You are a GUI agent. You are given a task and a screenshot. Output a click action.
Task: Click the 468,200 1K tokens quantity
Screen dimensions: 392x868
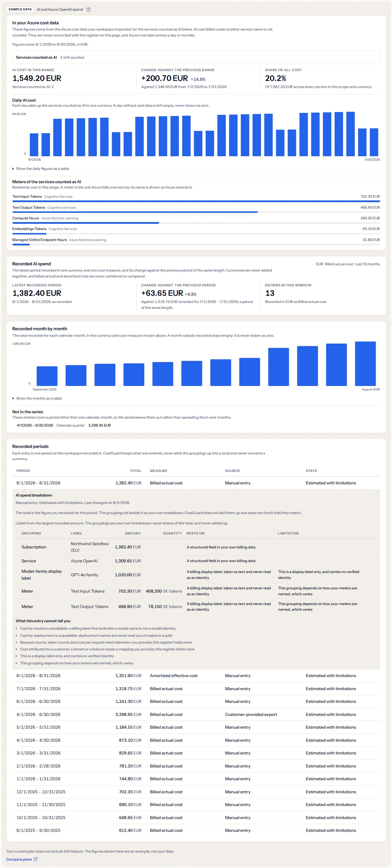pos(164,591)
